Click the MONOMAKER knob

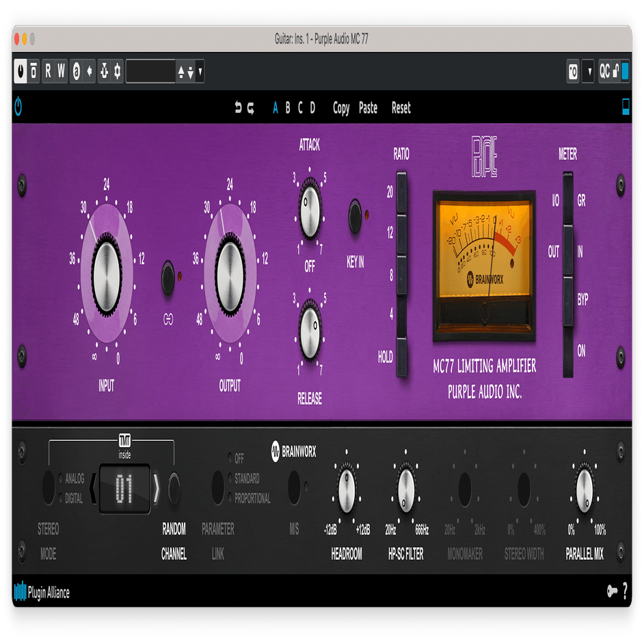465,489
